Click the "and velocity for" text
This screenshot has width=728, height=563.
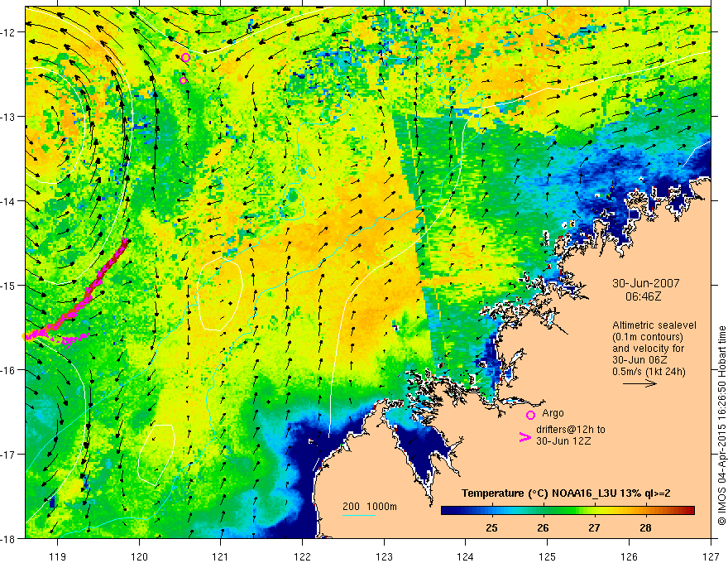[x=648, y=349]
